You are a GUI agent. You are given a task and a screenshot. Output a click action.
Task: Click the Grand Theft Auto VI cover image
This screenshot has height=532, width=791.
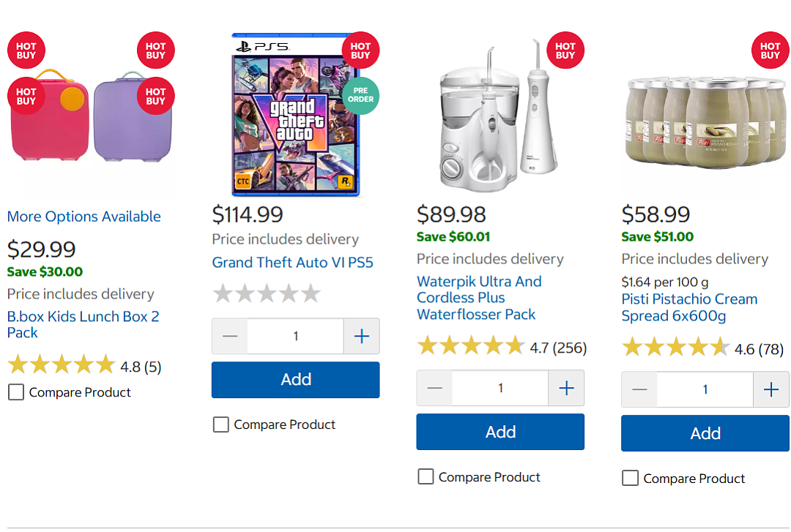(x=296, y=115)
